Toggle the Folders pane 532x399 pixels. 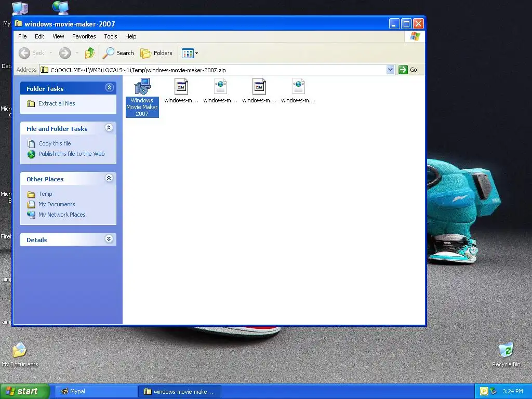pos(156,53)
